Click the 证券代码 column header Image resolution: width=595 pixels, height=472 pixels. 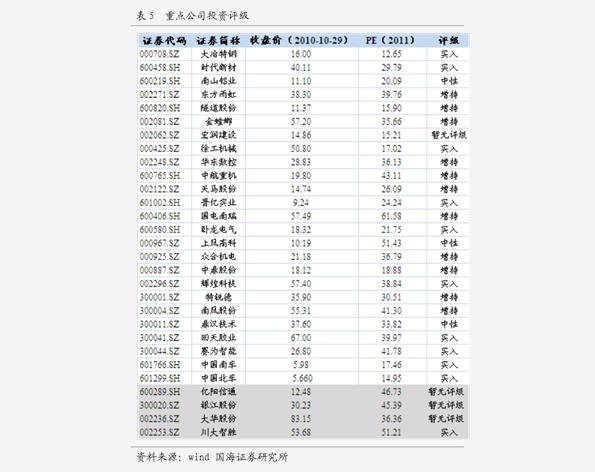pyautogui.click(x=164, y=41)
